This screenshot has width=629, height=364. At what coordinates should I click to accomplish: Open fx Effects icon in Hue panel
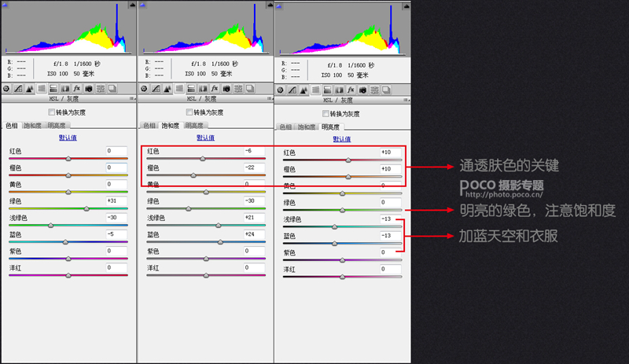coord(76,89)
